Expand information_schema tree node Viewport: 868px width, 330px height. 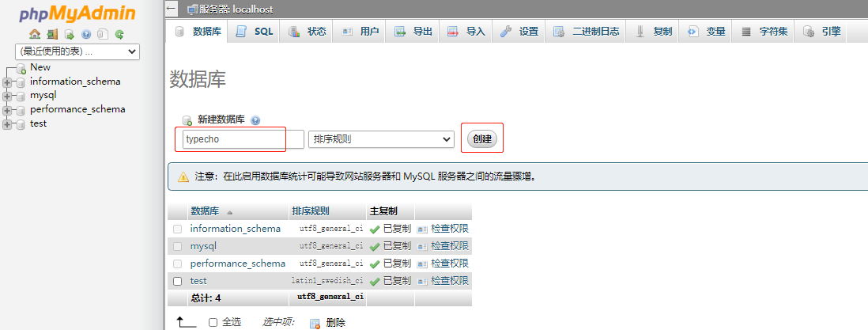pyautogui.click(x=7, y=82)
